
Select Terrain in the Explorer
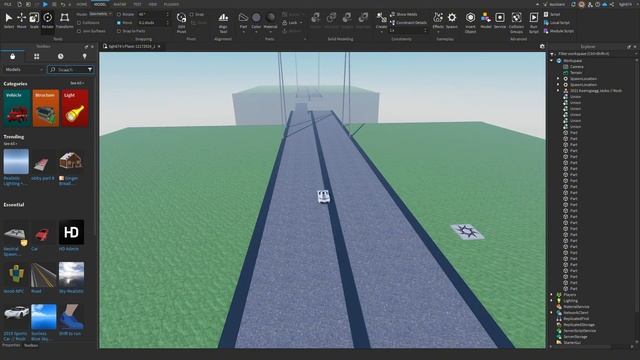[576, 73]
